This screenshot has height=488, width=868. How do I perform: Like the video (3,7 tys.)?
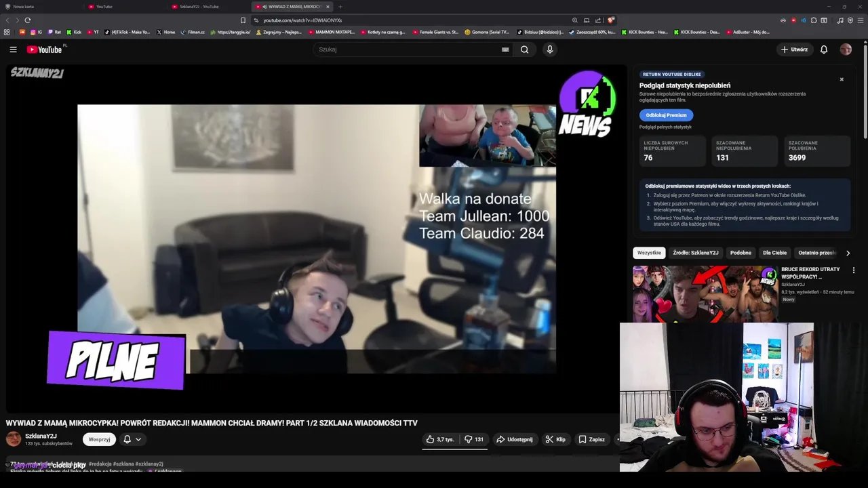point(439,439)
